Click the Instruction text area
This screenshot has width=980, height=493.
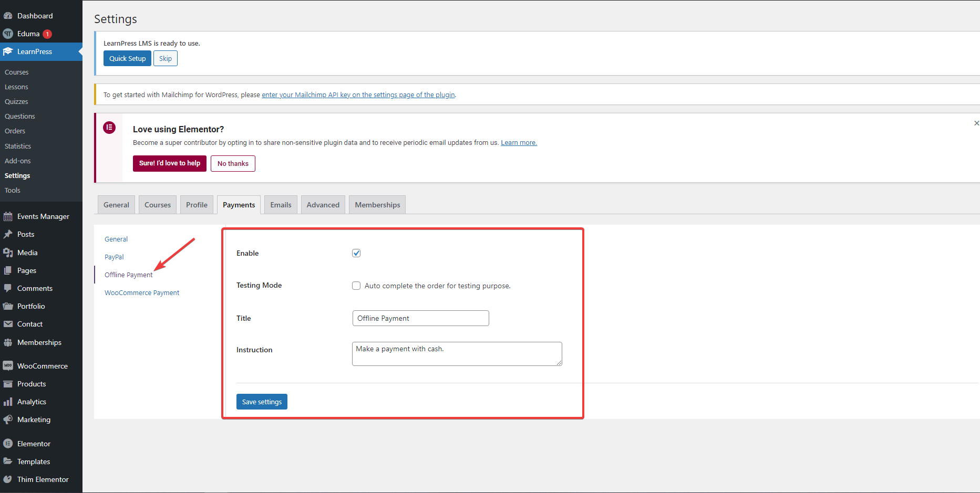click(x=457, y=354)
